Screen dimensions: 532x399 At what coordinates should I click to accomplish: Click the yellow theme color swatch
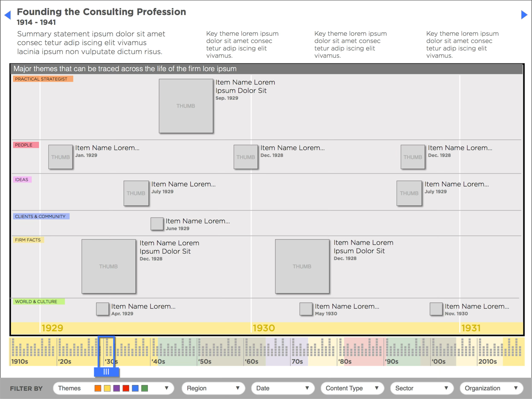click(x=107, y=388)
